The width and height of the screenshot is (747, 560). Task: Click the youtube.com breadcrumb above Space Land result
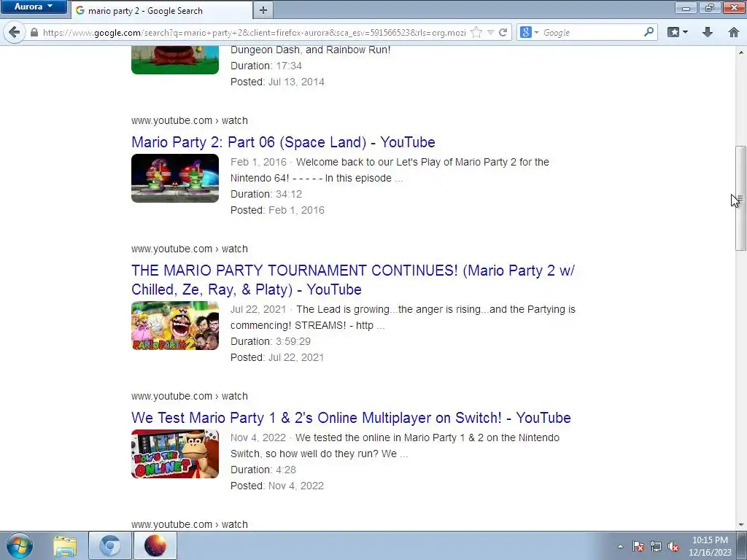coord(190,120)
